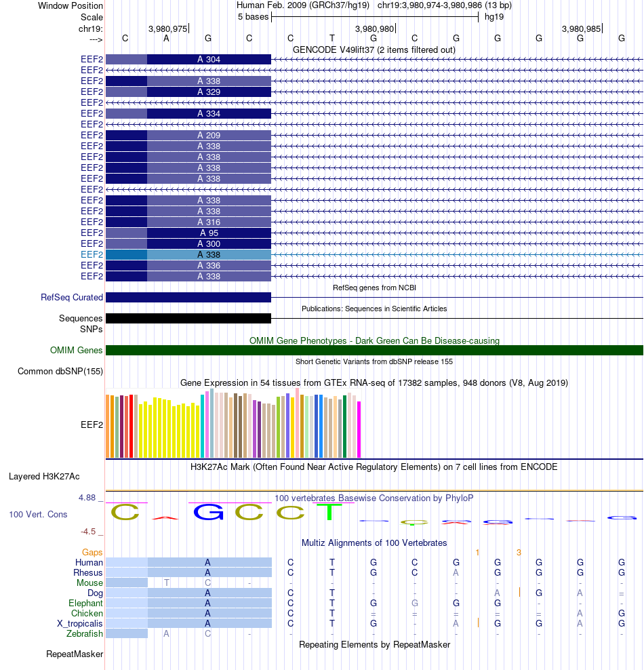644x670 pixels.
Task: Click the T in the Mouse alignment row
Action: coord(167,583)
